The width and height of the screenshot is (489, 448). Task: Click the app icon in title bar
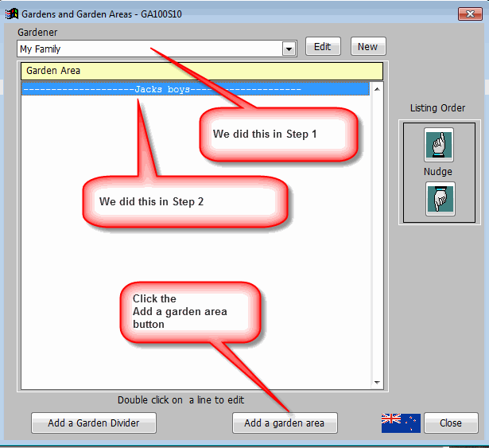12,14
